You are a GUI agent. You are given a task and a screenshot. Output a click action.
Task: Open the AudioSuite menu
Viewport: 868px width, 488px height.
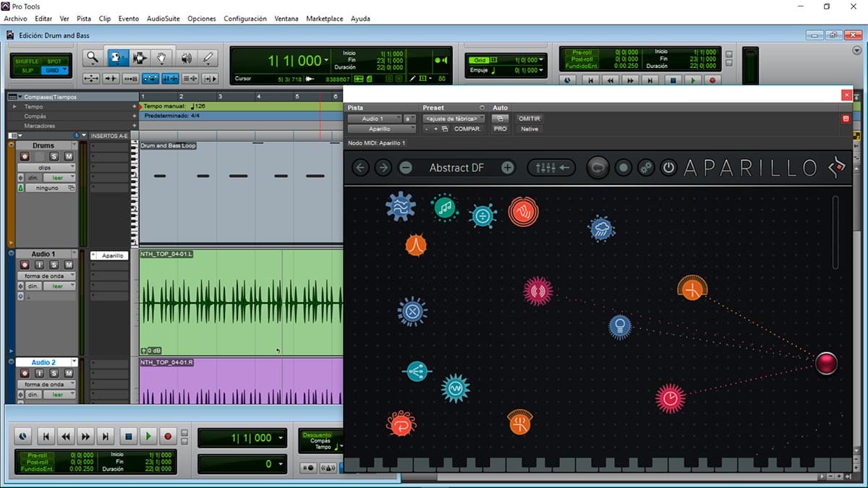pos(163,19)
